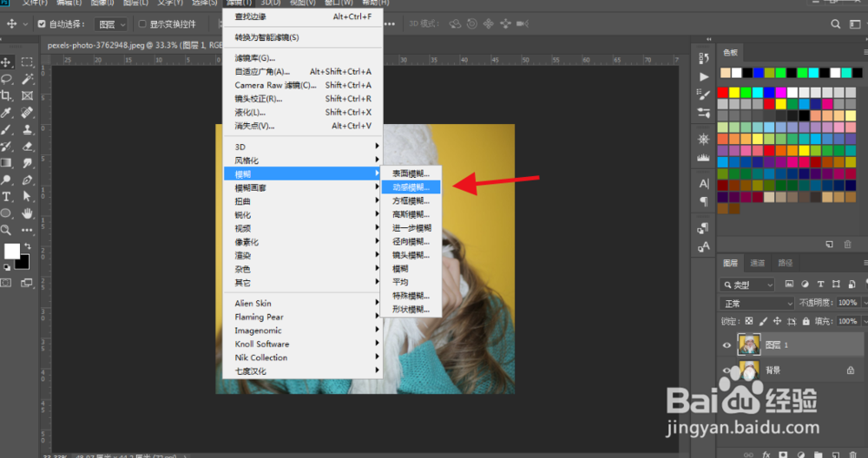
Task: Expand the 风格化 submenu
Action: coord(302,160)
